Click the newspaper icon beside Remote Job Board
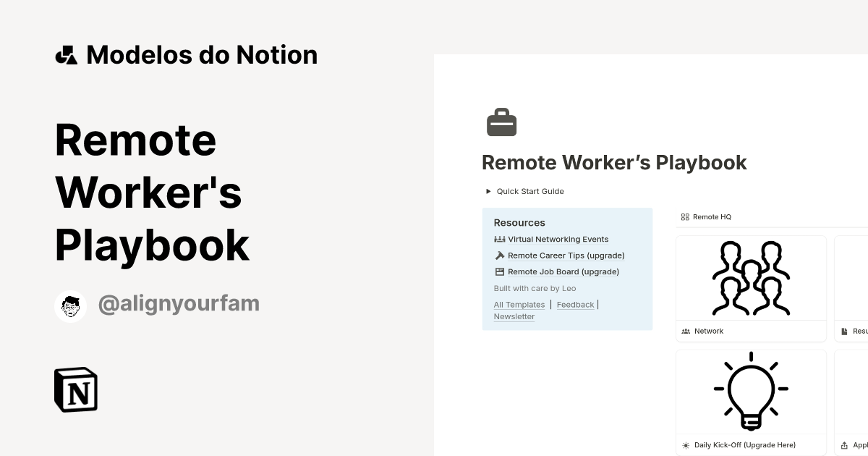 [499, 271]
